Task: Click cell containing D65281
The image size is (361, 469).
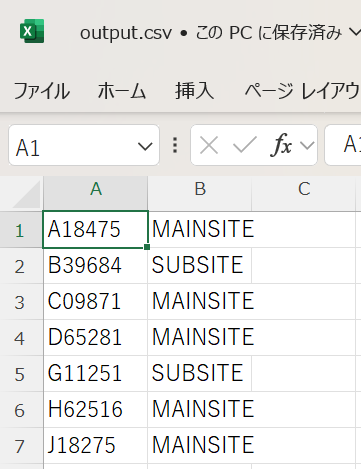Action: (x=96, y=338)
